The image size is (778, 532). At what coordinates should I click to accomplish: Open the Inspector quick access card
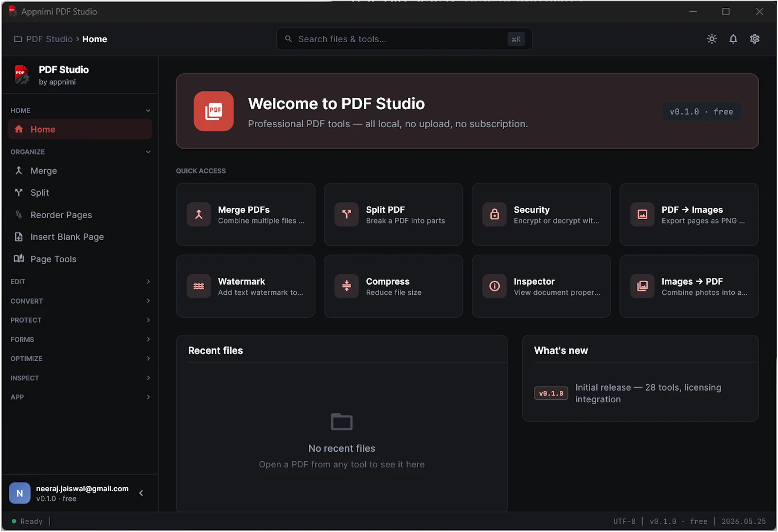tap(541, 286)
